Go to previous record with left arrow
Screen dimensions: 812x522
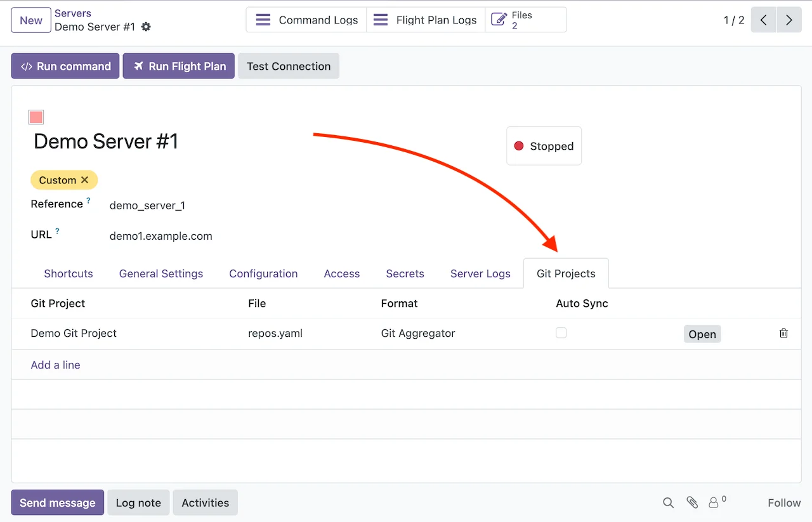click(764, 20)
